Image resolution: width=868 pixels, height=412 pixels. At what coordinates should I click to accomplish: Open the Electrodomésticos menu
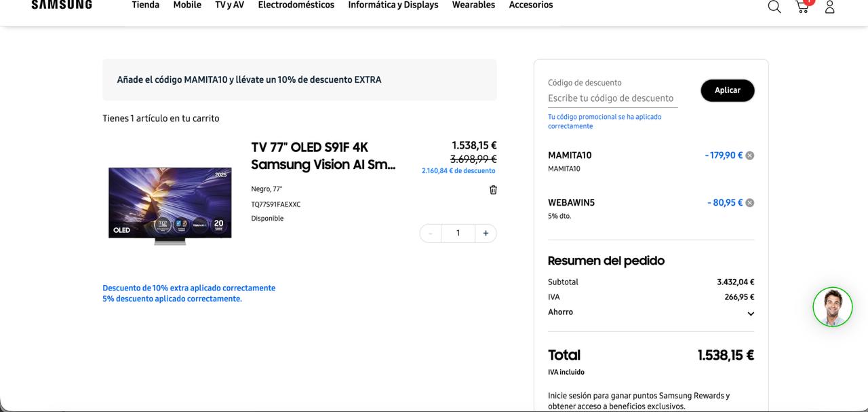[296, 5]
